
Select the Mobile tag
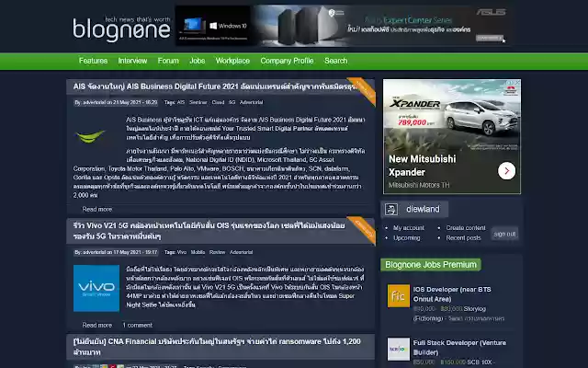click(198, 252)
